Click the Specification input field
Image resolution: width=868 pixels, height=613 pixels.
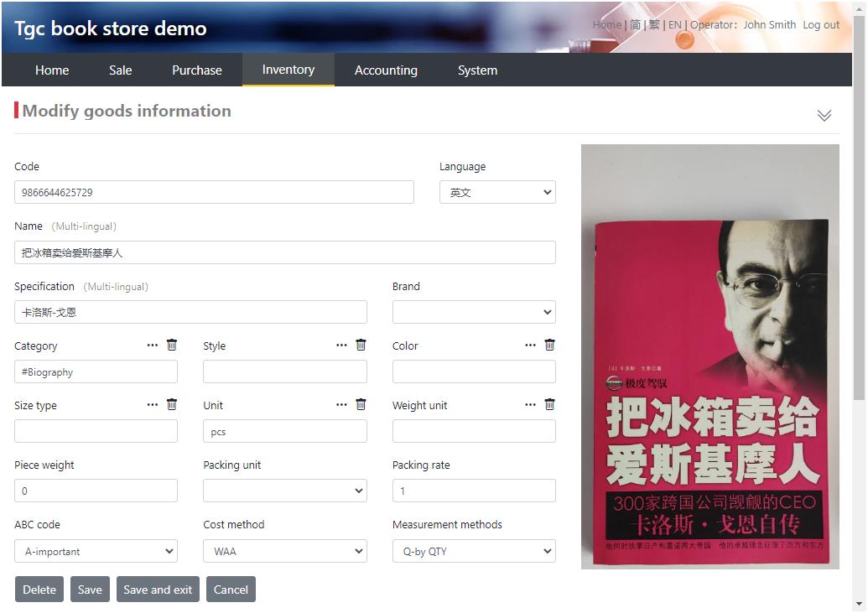click(190, 312)
